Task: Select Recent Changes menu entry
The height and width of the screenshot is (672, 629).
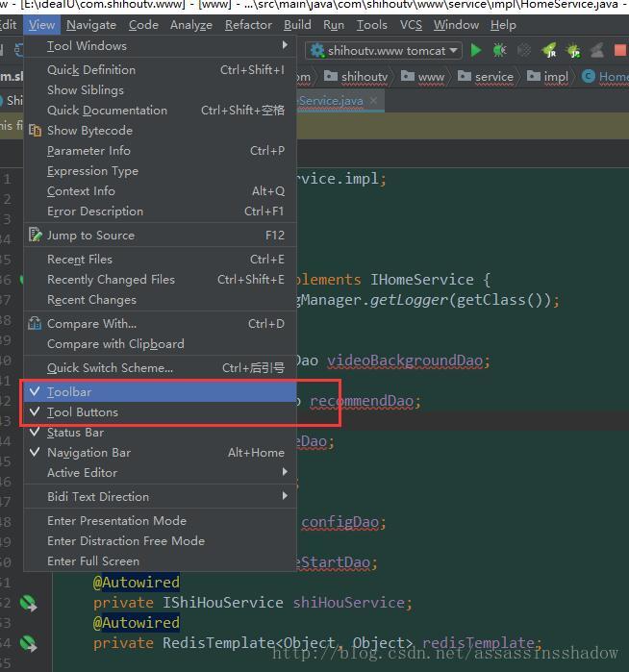Action: (x=161, y=299)
